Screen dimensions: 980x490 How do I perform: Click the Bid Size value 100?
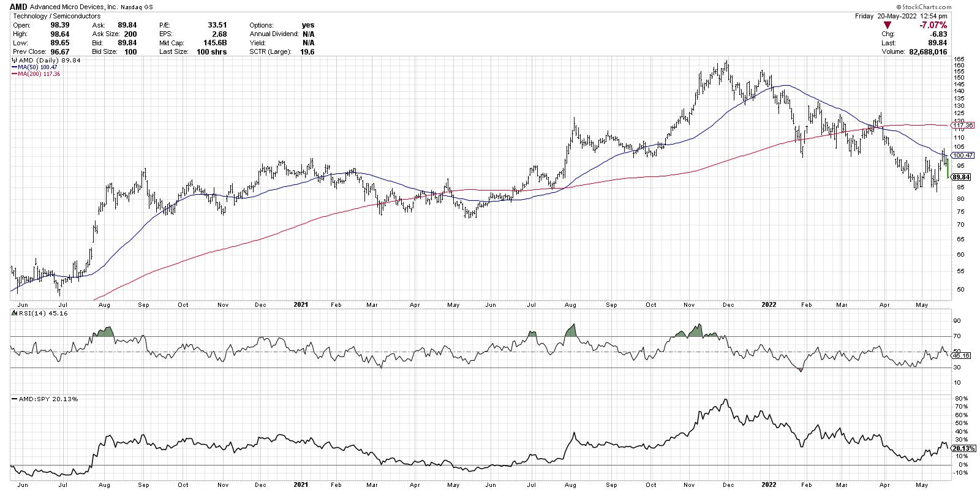(130, 52)
